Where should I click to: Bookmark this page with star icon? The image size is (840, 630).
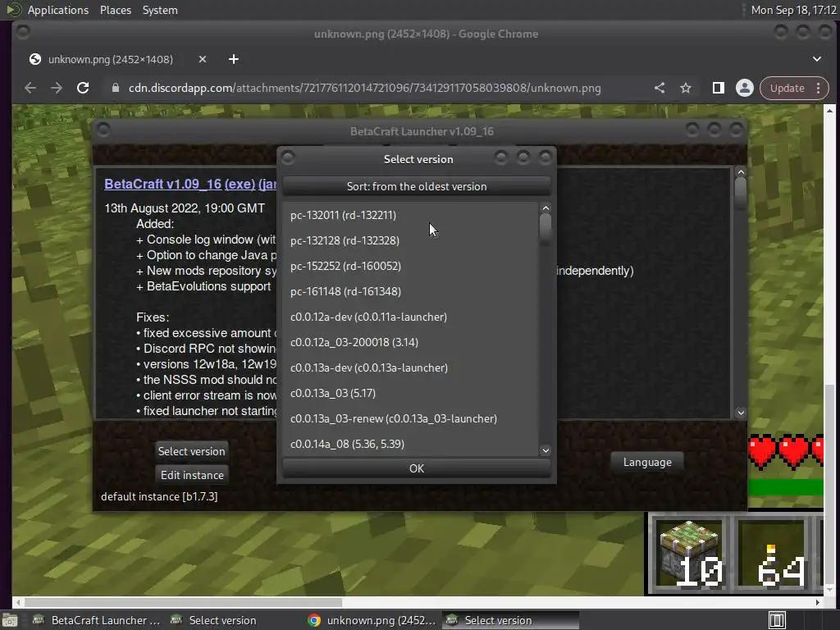coord(686,88)
